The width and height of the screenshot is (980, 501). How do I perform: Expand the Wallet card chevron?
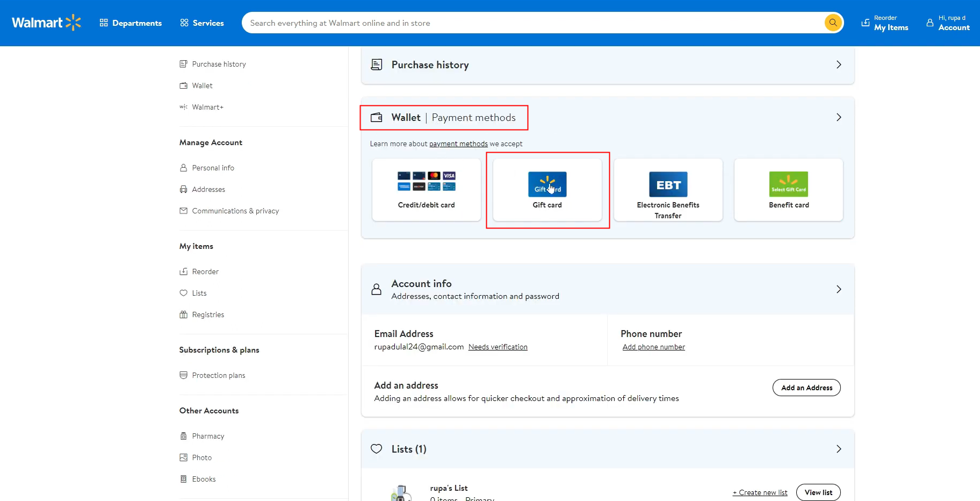pyautogui.click(x=839, y=117)
